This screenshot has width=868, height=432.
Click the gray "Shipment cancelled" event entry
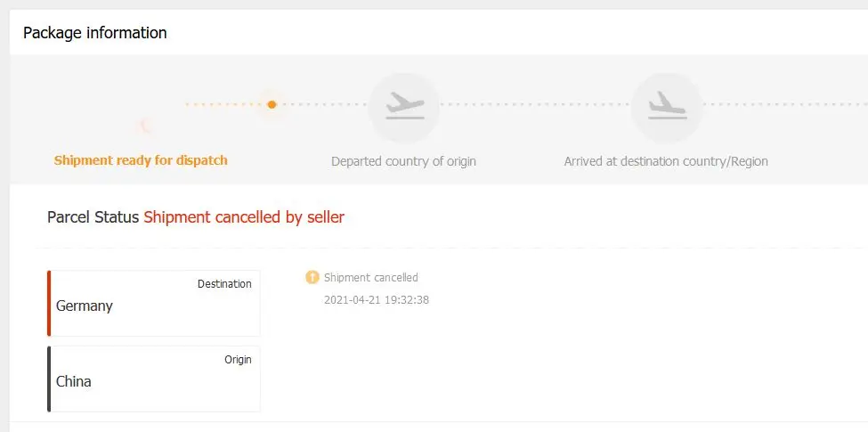click(x=370, y=278)
